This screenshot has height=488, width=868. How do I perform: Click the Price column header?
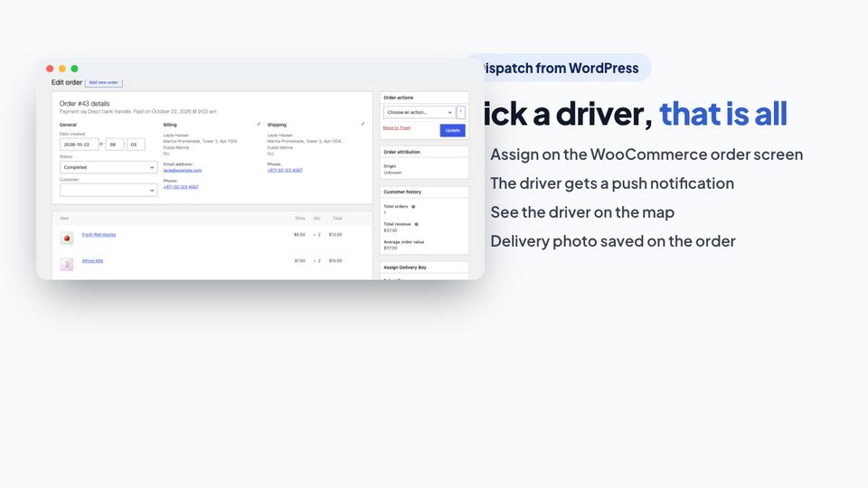pos(300,219)
